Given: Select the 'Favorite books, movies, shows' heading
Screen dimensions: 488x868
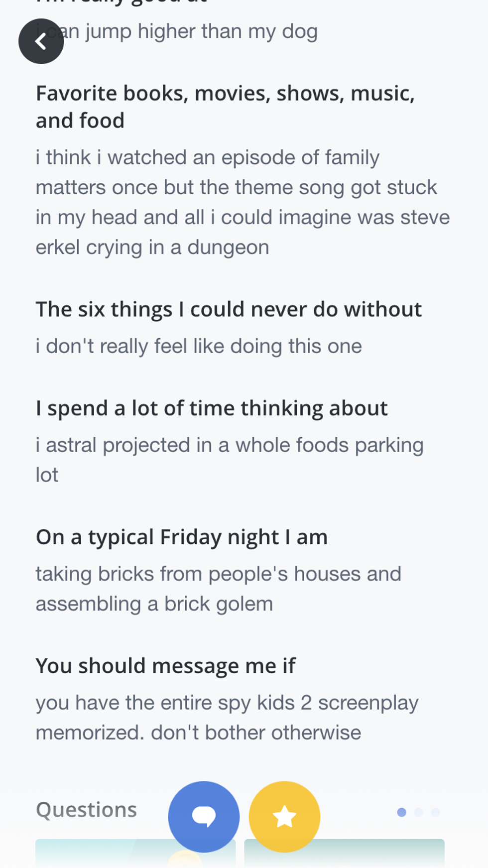Looking at the screenshot, I should pyautogui.click(x=225, y=107).
